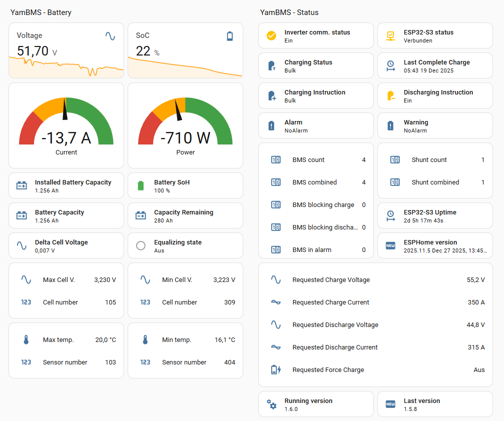Image resolution: width=504 pixels, height=421 pixels.
Task: Click the Power gauge showing -710 W
Action: pos(185,126)
